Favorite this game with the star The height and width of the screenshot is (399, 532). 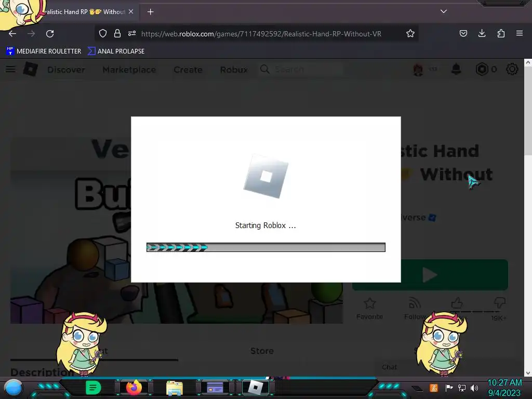369,309
